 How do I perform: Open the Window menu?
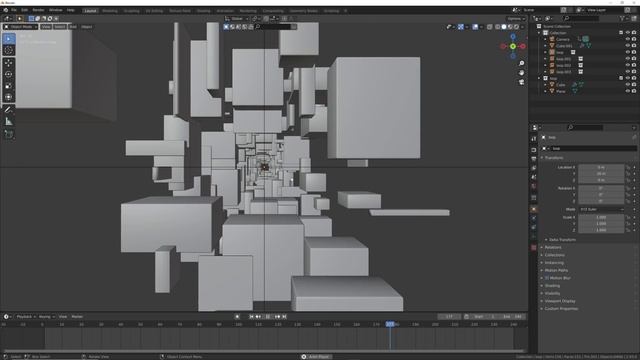coord(56,10)
